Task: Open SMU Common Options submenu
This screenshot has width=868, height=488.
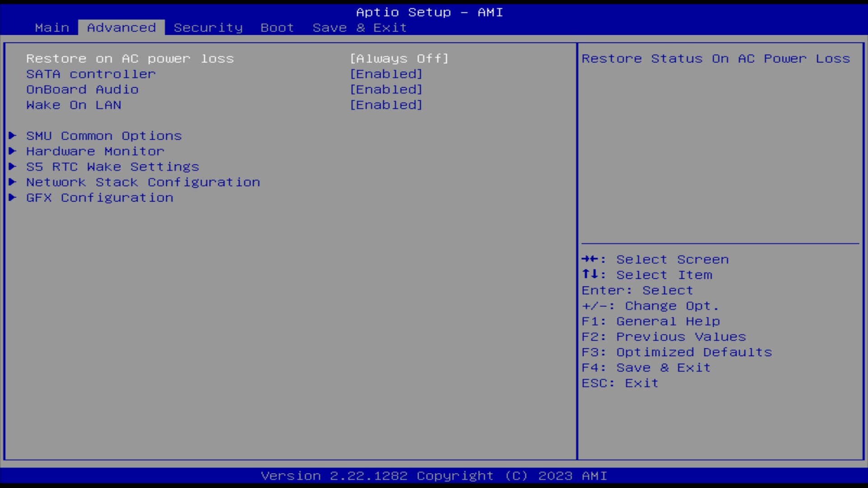Action: pos(104,136)
